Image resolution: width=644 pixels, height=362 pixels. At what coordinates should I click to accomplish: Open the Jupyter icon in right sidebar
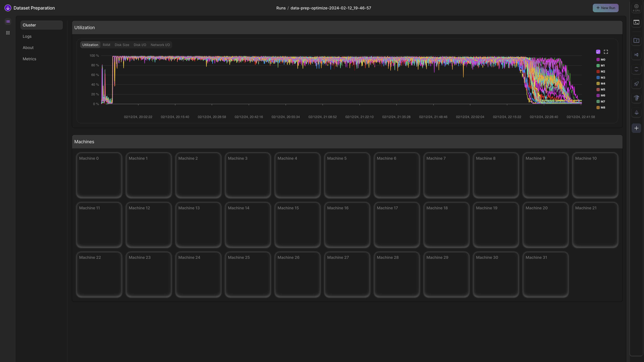pyautogui.click(x=636, y=69)
